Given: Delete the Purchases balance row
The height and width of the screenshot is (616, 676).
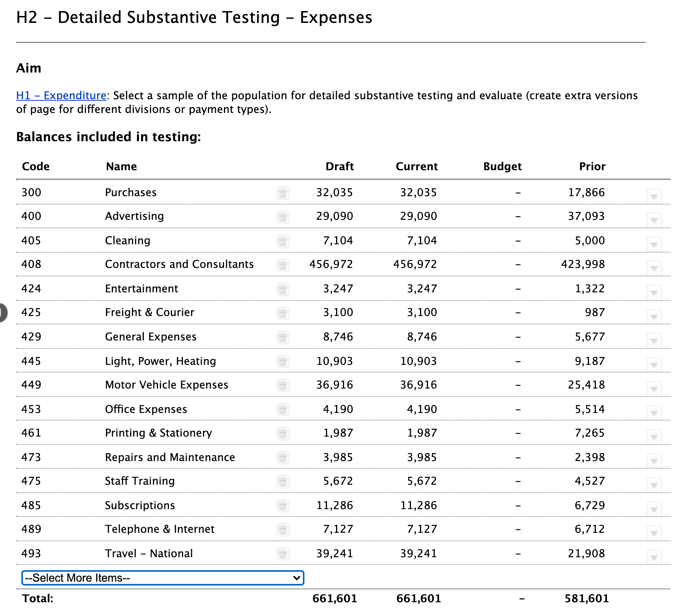Looking at the screenshot, I should [282, 194].
